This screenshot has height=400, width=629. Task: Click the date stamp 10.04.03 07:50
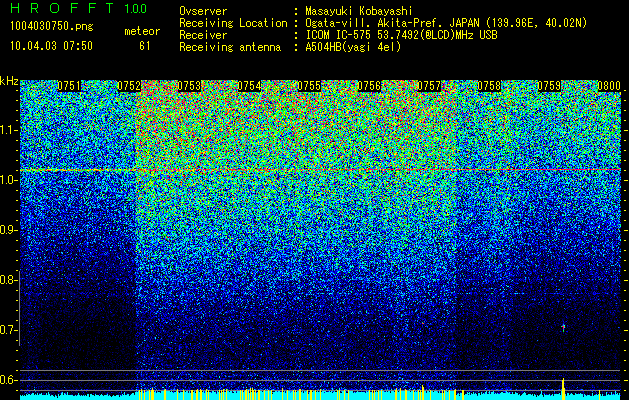tap(51, 46)
